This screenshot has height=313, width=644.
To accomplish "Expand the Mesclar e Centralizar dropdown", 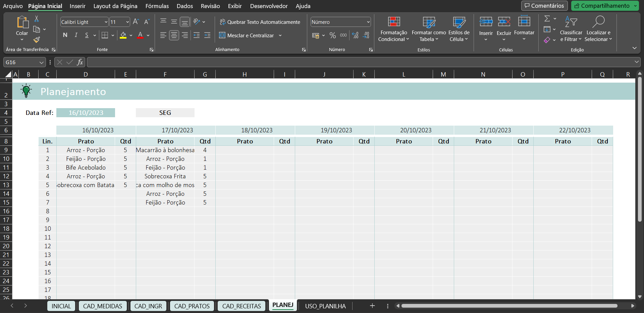I will pos(280,35).
